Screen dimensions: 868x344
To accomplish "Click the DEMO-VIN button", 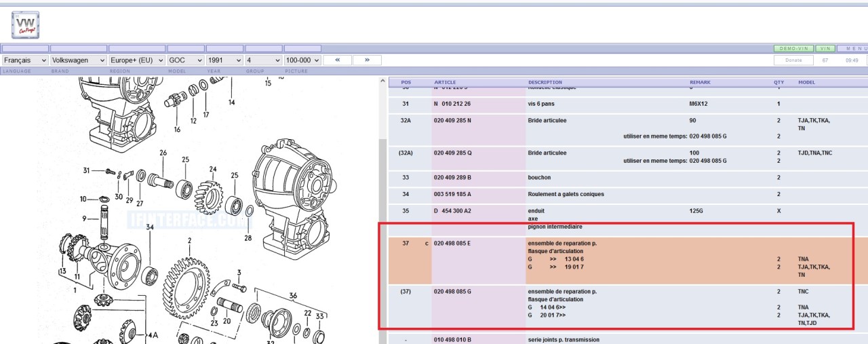I will coord(793,49).
